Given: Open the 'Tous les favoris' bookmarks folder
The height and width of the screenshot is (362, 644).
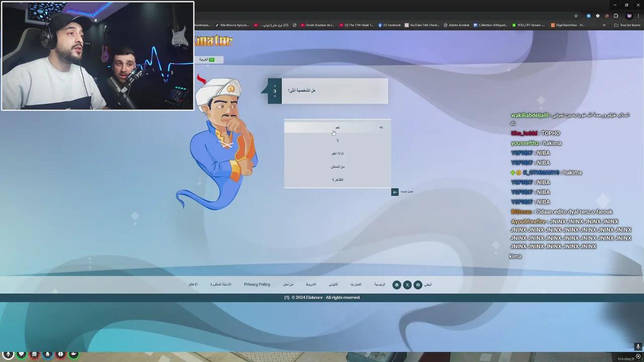Looking at the screenshot, I should pos(627,25).
